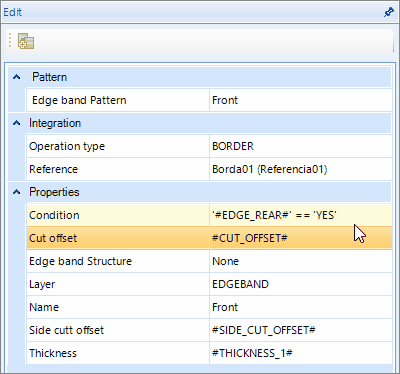Click the #THICKNESS_1# value field
400x374 pixels.
[x=301, y=353]
